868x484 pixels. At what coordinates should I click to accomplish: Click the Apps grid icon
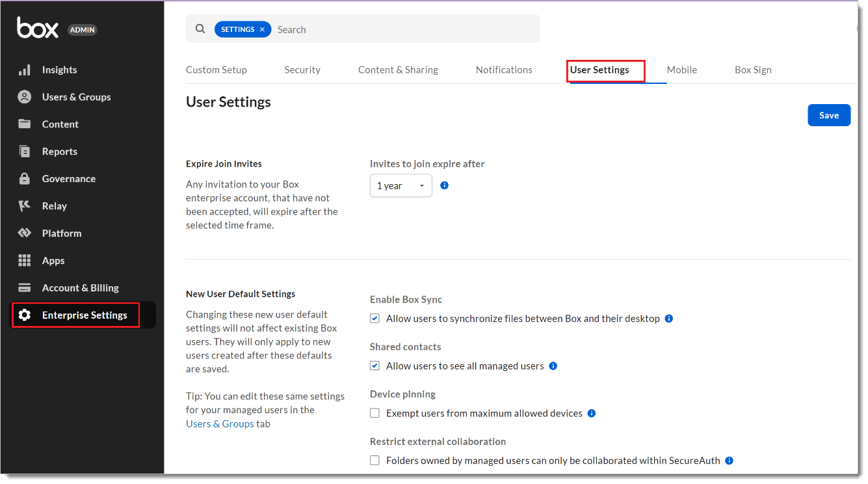click(25, 261)
